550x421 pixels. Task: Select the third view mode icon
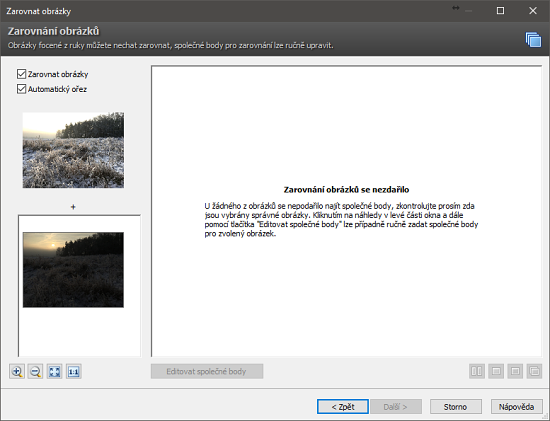pyautogui.click(x=515, y=371)
